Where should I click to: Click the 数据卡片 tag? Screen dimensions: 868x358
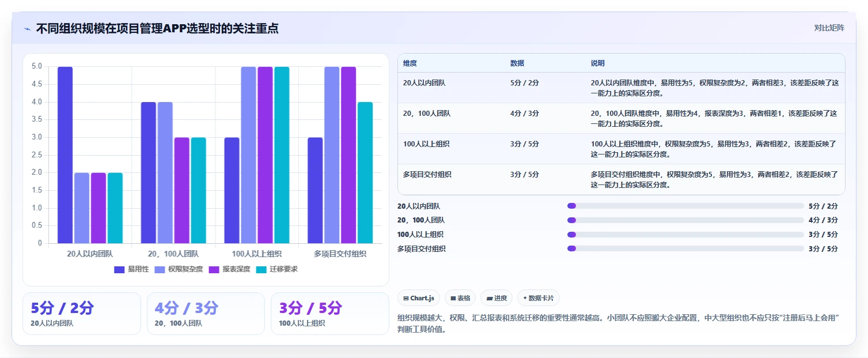pyautogui.click(x=539, y=298)
